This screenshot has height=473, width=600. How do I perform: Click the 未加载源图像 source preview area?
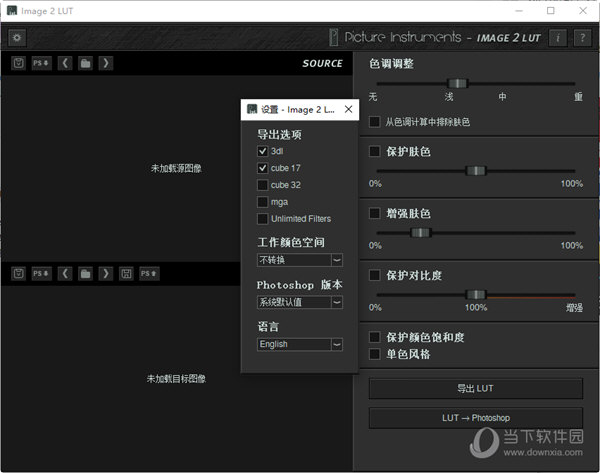pos(176,168)
